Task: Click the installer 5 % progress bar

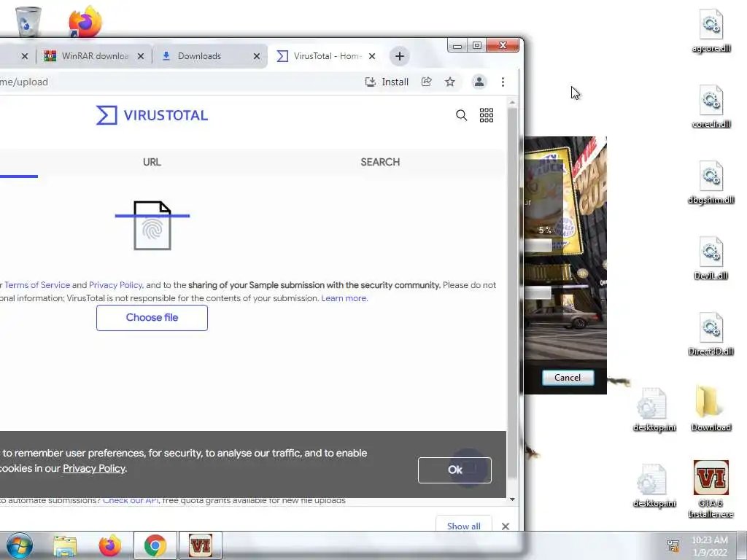Action: [538, 245]
